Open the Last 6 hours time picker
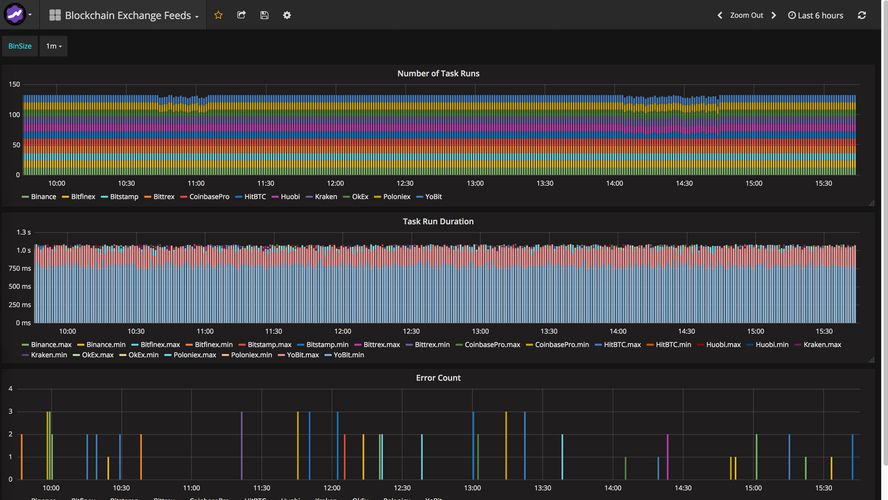Viewport: 888px width, 500px height. [815, 15]
